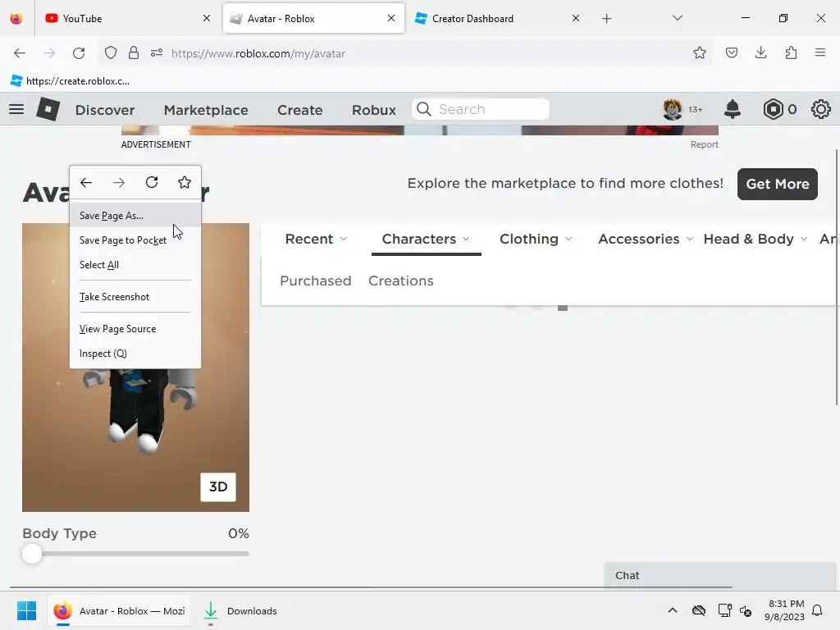Image resolution: width=840 pixels, height=630 pixels.
Task: Choose Save Page As from context menu
Action: (135, 216)
